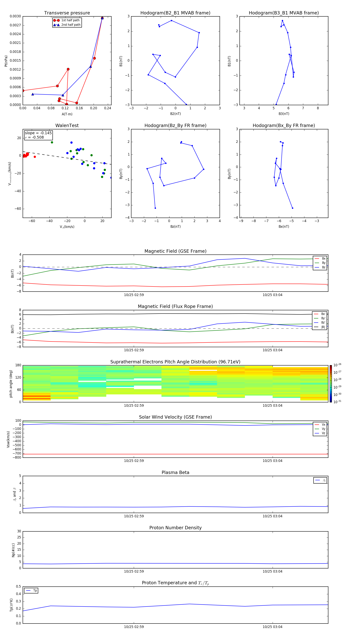
Task: Click the 'Bx' legend entry in GSE magnetic field plot
Action: tap(320, 259)
